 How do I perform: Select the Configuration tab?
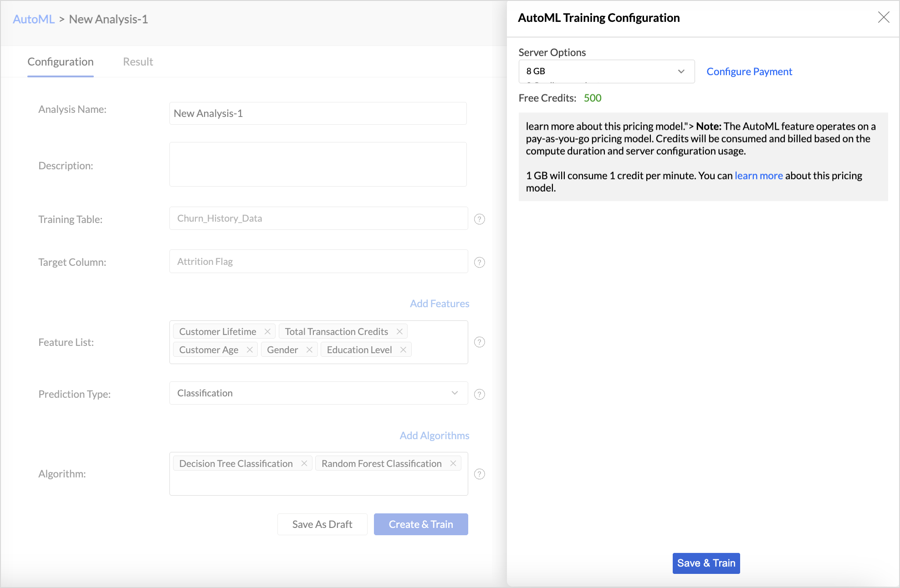point(61,62)
